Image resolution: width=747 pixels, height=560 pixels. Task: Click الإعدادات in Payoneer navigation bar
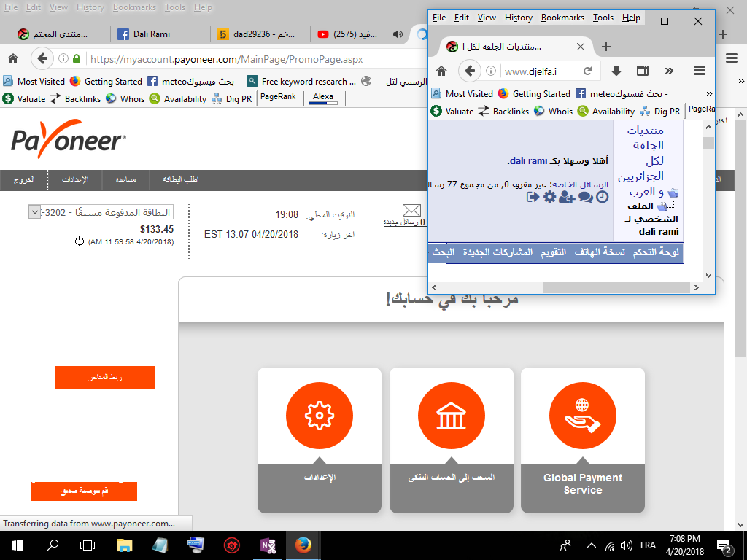(x=75, y=179)
